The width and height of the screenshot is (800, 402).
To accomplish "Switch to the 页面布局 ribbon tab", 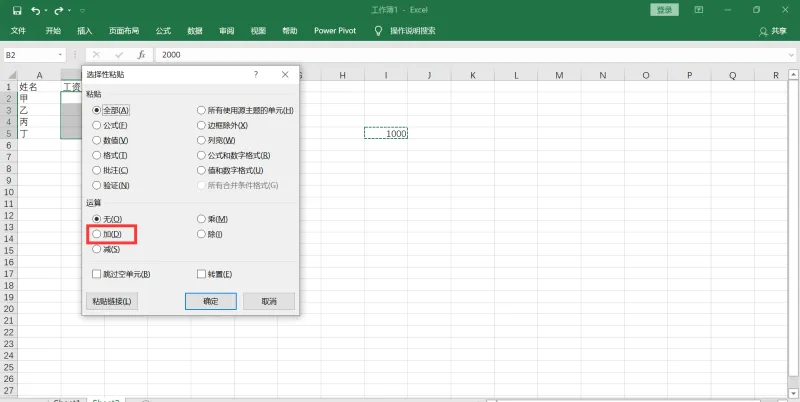I will 124,31.
